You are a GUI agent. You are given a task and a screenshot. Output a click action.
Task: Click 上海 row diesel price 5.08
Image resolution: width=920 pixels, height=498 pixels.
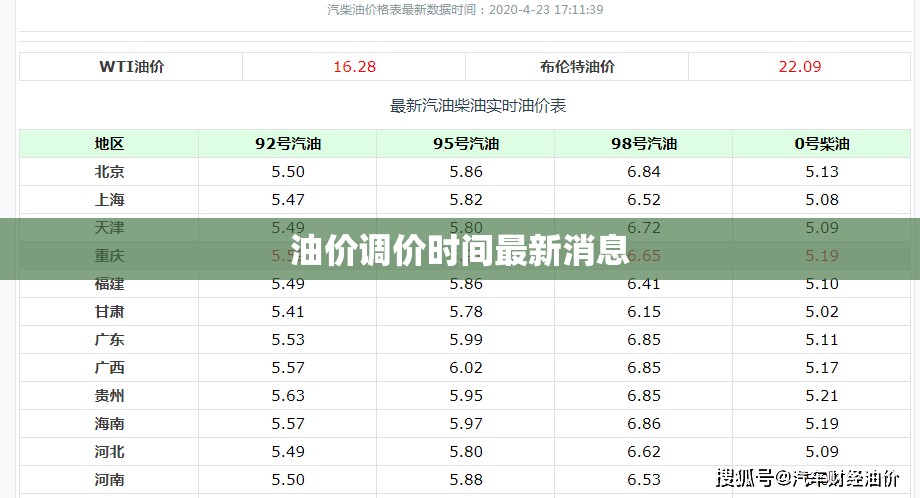821,200
